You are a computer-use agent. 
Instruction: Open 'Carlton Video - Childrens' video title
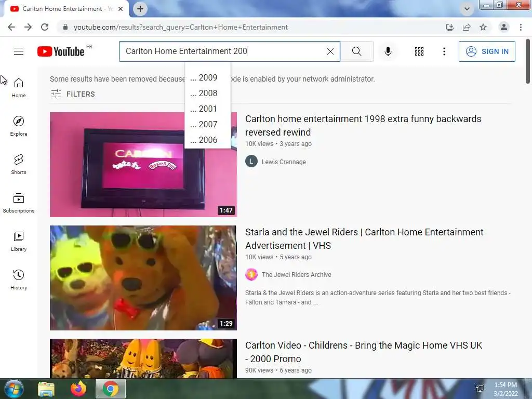coord(364,352)
